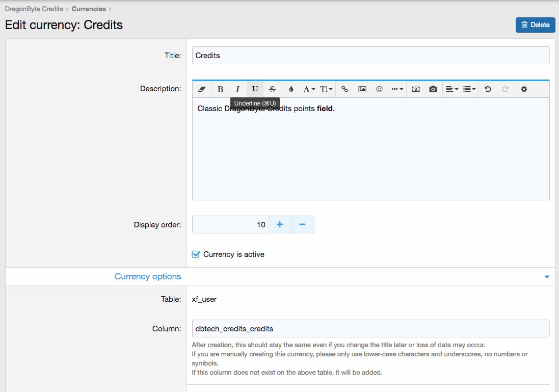The height and width of the screenshot is (392, 559).
Task: Open the text alignment dropdown
Action: pos(451,89)
